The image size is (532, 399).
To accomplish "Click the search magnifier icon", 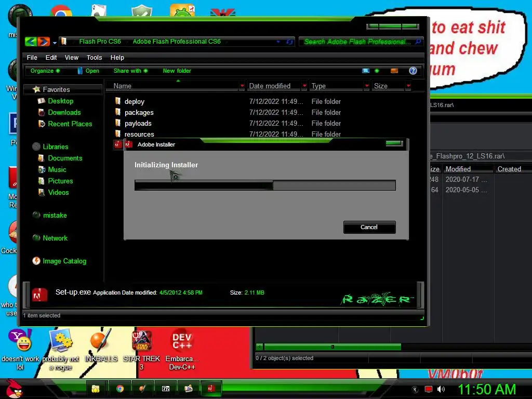I will [x=418, y=42].
